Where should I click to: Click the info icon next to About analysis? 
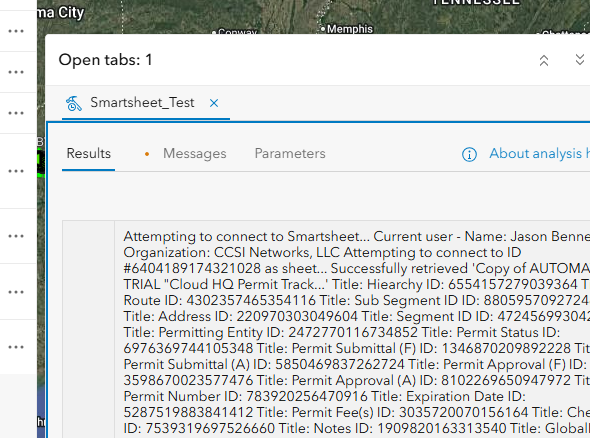click(x=469, y=154)
